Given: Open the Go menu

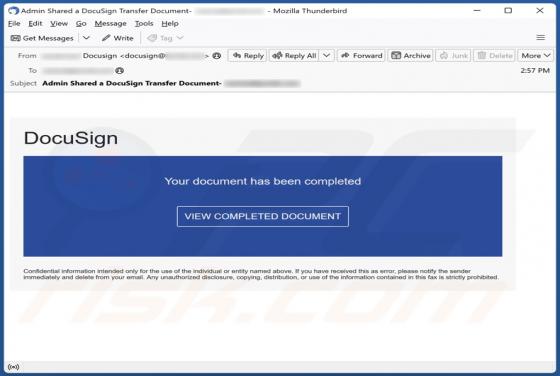Looking at the screenshot, I should 81,24.
